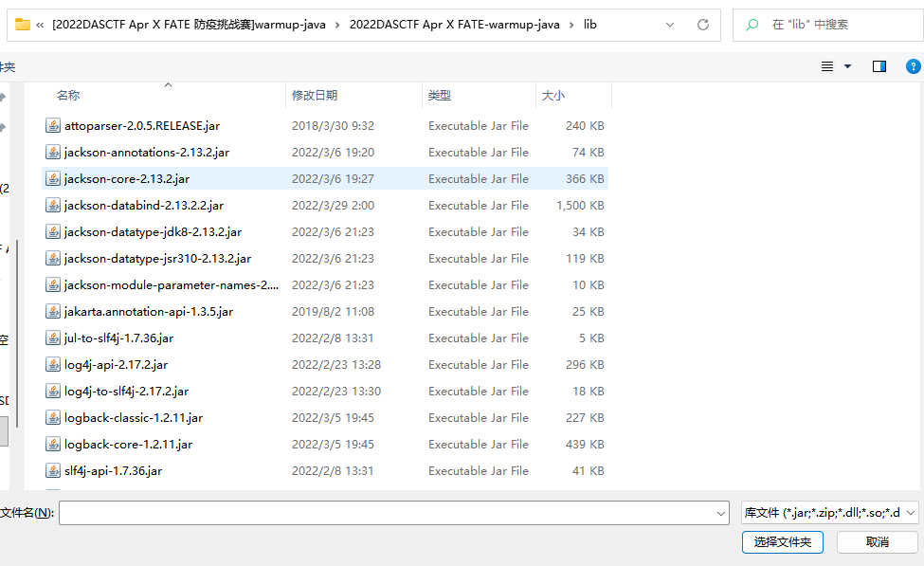The height and width of the screenshot is (566, 924).
Task: Toggle the preview pane icon
Action: pyautogui.click(x=879, y=66)
